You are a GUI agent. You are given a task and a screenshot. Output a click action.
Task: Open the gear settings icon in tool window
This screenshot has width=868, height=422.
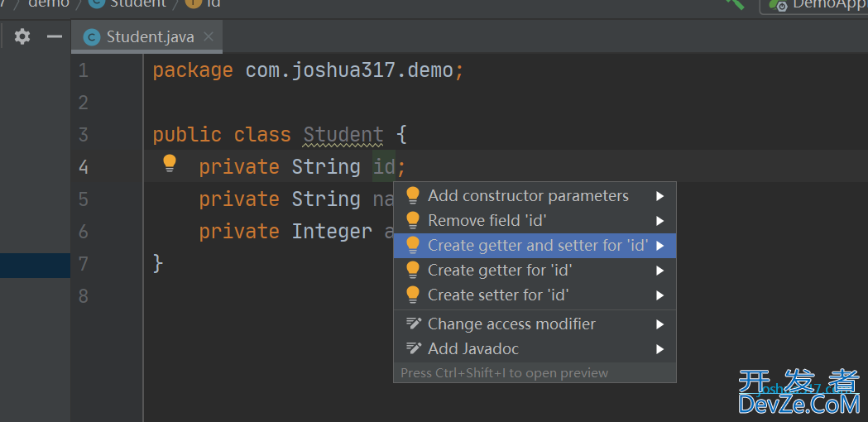click(x=22, y=36)
